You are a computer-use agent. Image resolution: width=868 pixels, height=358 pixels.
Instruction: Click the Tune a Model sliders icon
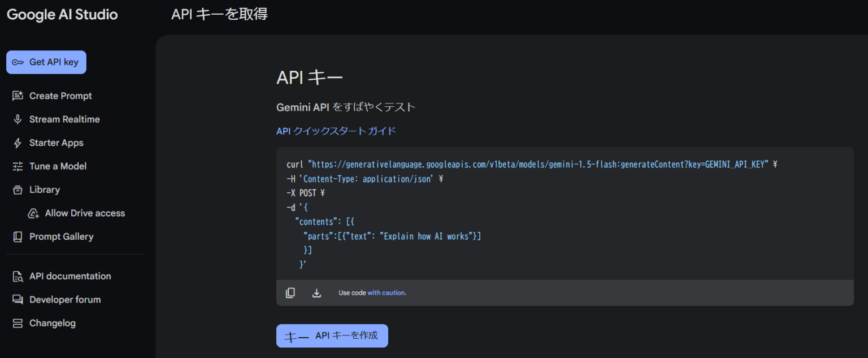18,166
